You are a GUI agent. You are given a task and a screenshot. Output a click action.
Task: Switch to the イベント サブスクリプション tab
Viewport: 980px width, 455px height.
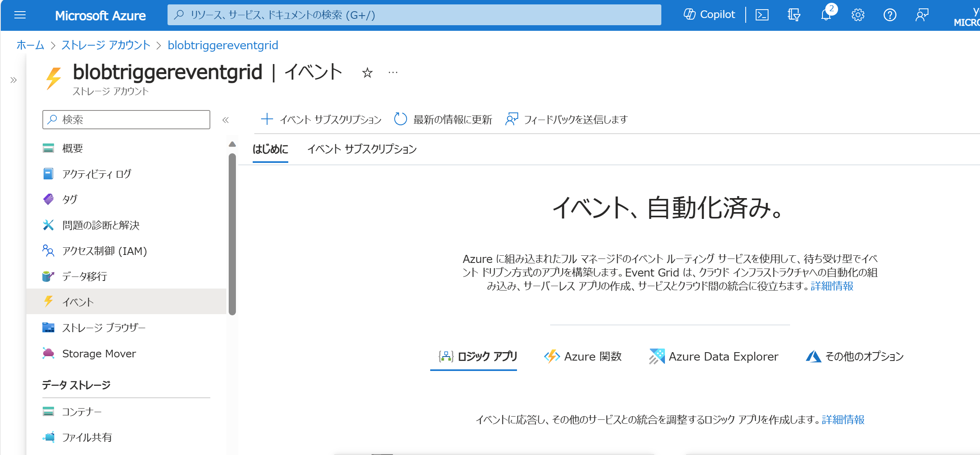(x=362, y=149)
